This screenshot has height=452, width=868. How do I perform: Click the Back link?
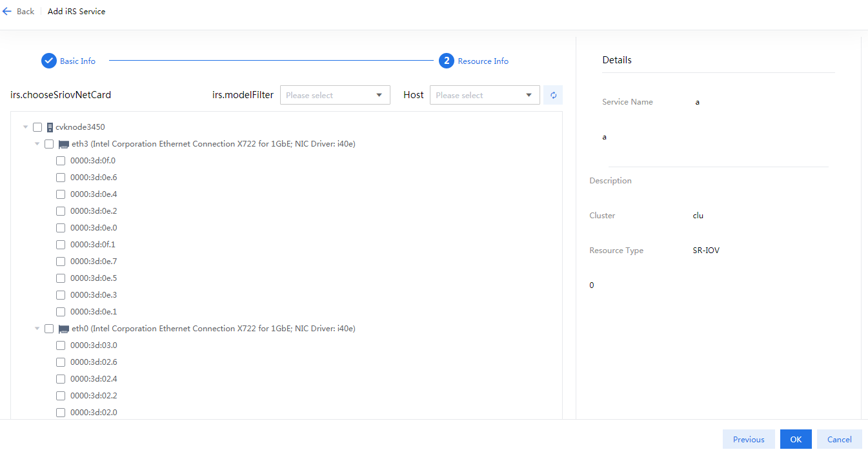coord(26,12)
